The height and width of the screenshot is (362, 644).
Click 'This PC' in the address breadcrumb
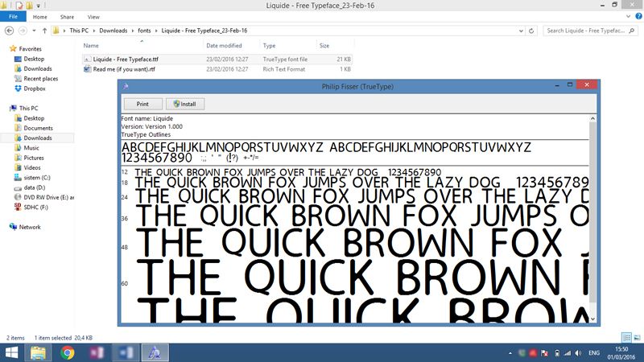coord(79,31)
